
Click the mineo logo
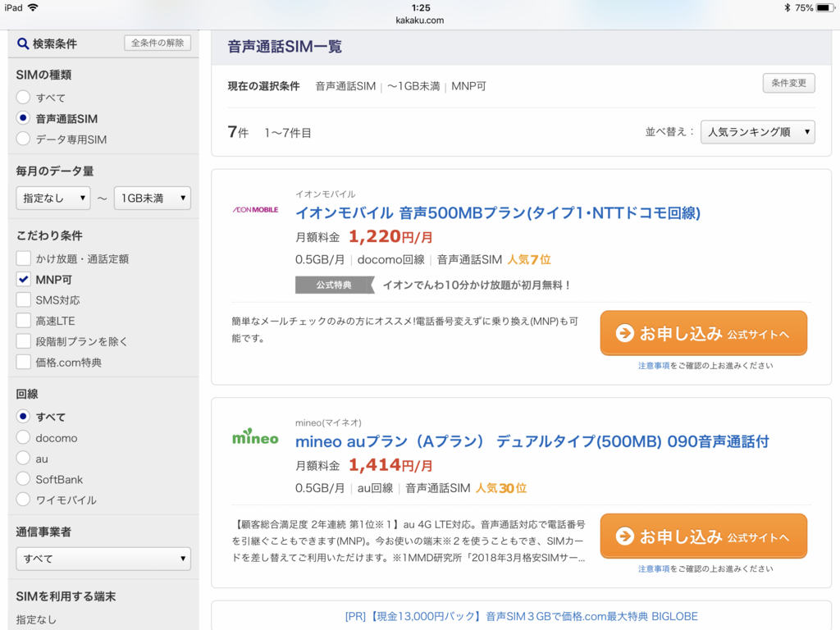[x=255, y=436]
